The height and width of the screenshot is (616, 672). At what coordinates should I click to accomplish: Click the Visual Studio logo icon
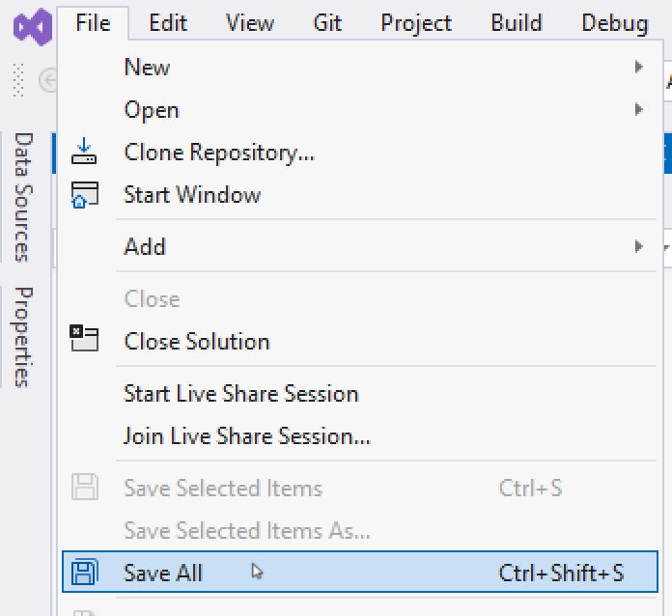pos(33,27)
